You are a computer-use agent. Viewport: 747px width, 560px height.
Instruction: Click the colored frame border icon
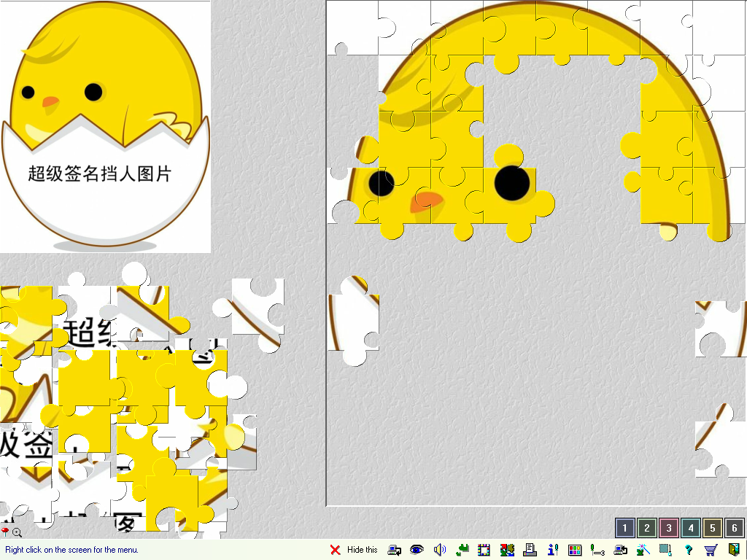click(484, 550)
